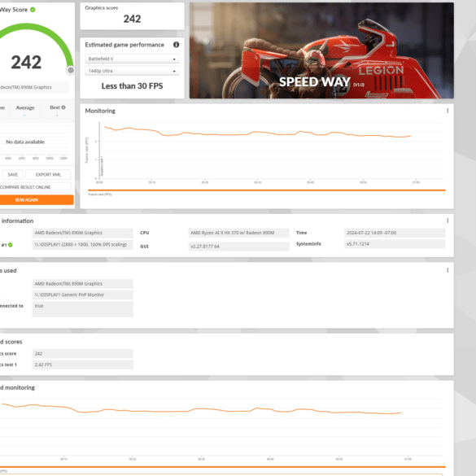This screenshot has width=476, height=476.
Task: Open the System information panel three-dot menu
Action: click(x=448, y=221)
